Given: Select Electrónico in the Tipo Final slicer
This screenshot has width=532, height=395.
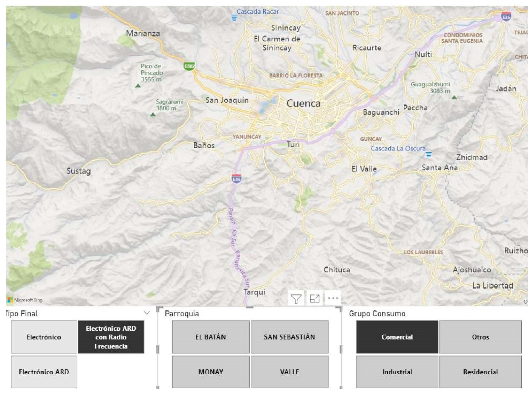Looking at the screenshot, I should point(44,337).
